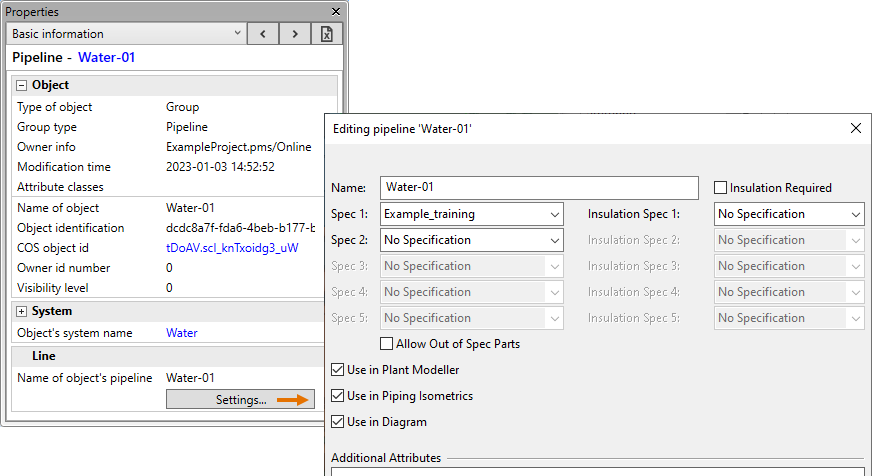Enable the Insulation Required checkbox
Viewport: 872px width, 476px height.
(x=720, y=188)
